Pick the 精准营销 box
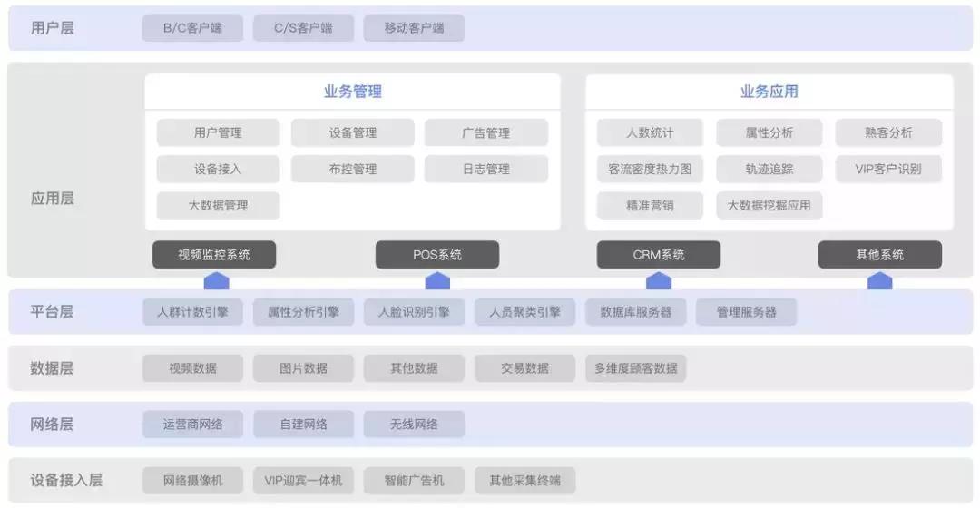The width and height of the screenshot is (980, 508). pyautogui.click(x=650, y=205)
